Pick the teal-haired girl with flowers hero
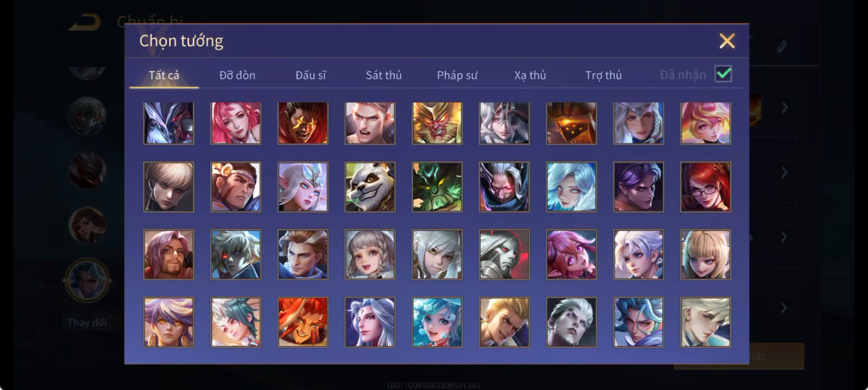Image resolution: width=868 pixels, height=390 pixels. pyautogui.click(x=437, y=322)
